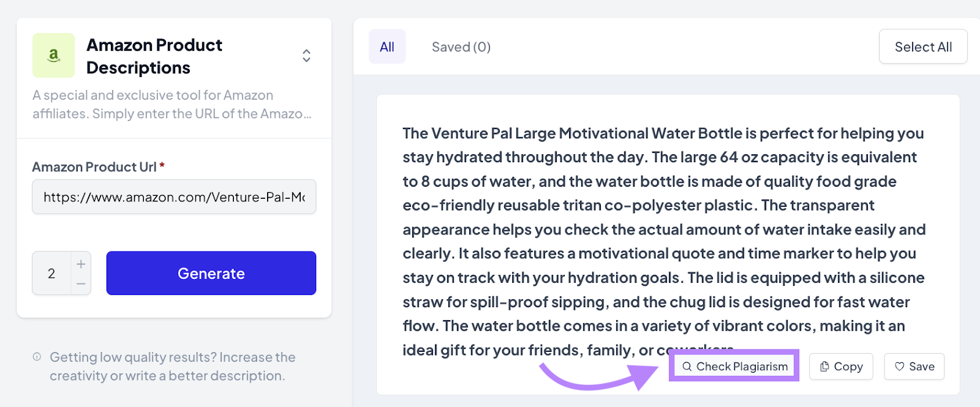Click the info icon beside the low-quality tip

click(37, 357)
